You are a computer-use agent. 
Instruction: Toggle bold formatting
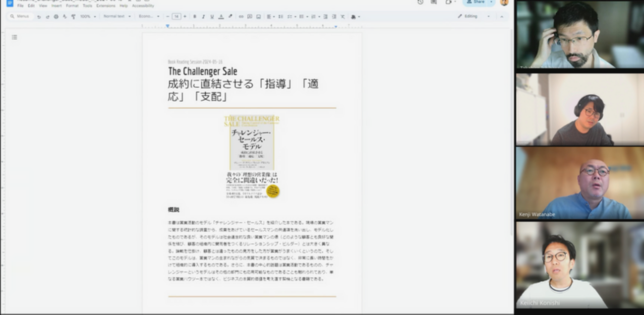coord(194,16)
